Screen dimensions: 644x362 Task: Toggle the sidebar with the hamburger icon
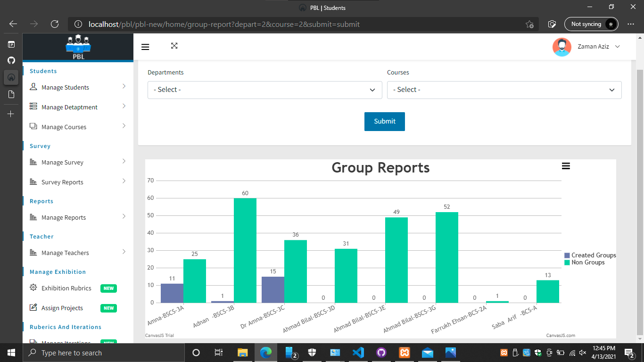point(145,46)
